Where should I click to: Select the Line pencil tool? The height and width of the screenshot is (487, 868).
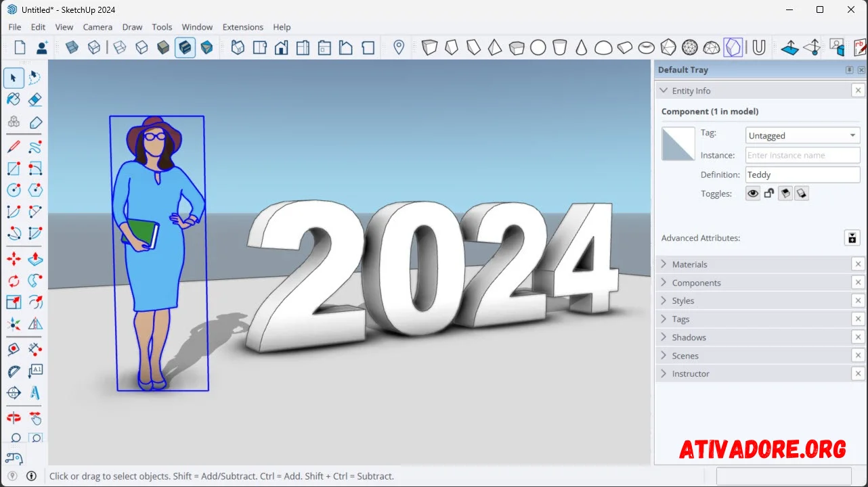(14, 146)
